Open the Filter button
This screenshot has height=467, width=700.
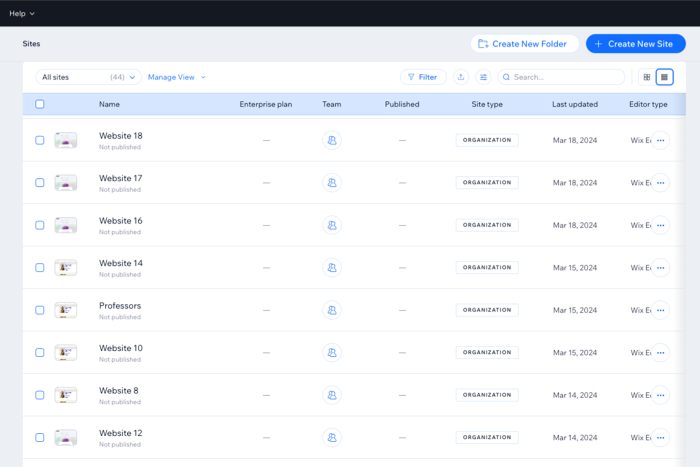coord(423,77)
